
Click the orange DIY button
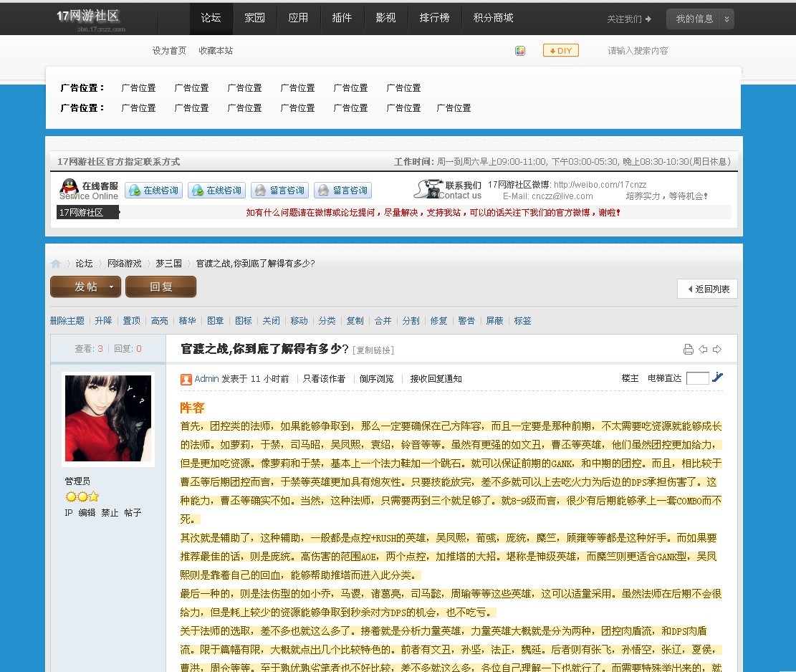[x=560, y=51]
